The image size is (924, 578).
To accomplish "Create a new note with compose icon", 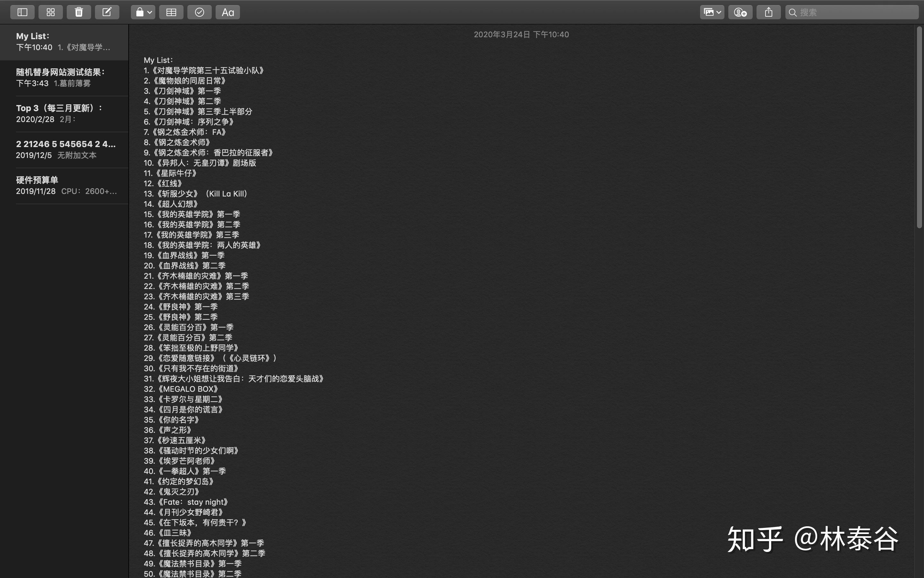I will [107, 12].
